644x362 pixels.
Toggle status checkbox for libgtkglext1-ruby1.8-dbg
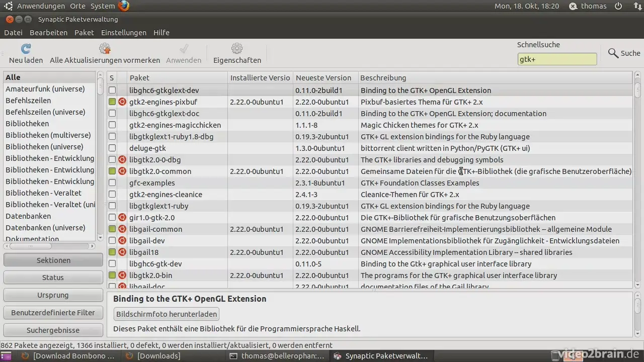point(112,137)
